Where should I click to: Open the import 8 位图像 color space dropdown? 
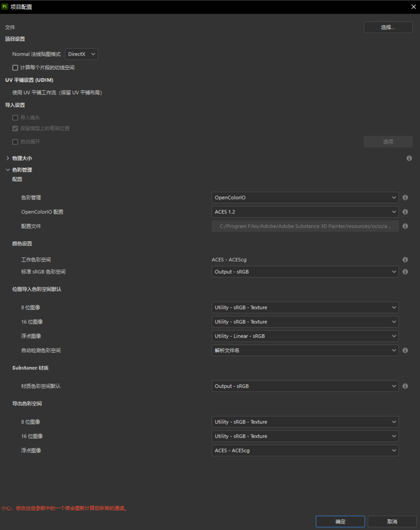pyautogui.click(x=305, y=307)
